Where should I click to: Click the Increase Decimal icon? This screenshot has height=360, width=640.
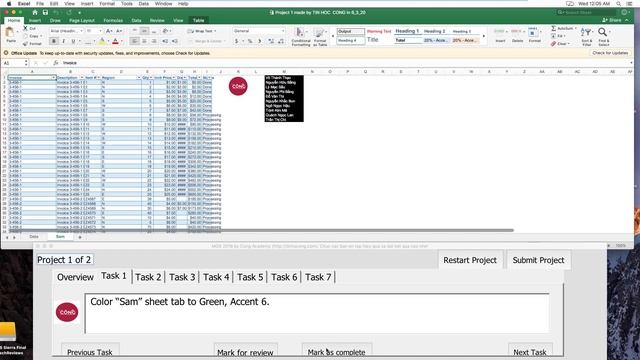(271, 41)
